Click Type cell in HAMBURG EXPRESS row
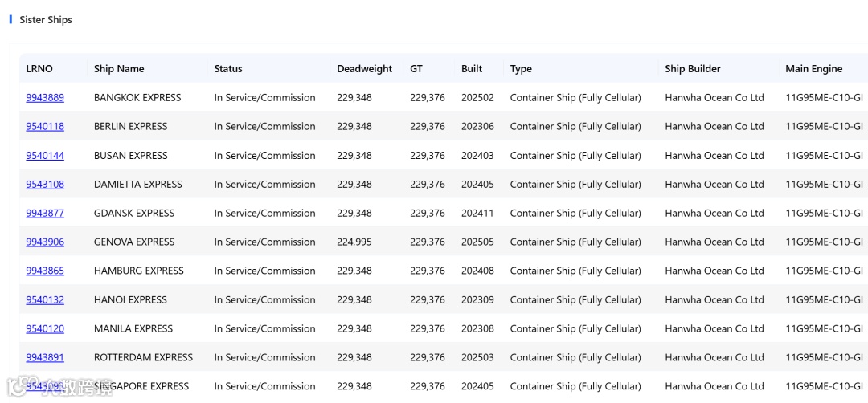Viewport: 868px width, 403px height. click(575, 271)
